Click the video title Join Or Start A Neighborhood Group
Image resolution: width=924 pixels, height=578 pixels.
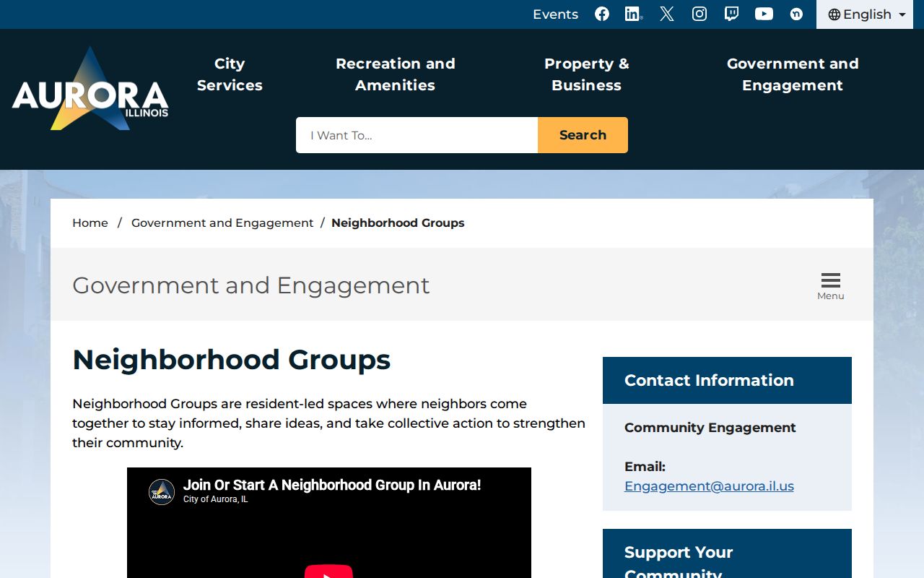pyautogui.click(x=332, y=485)
